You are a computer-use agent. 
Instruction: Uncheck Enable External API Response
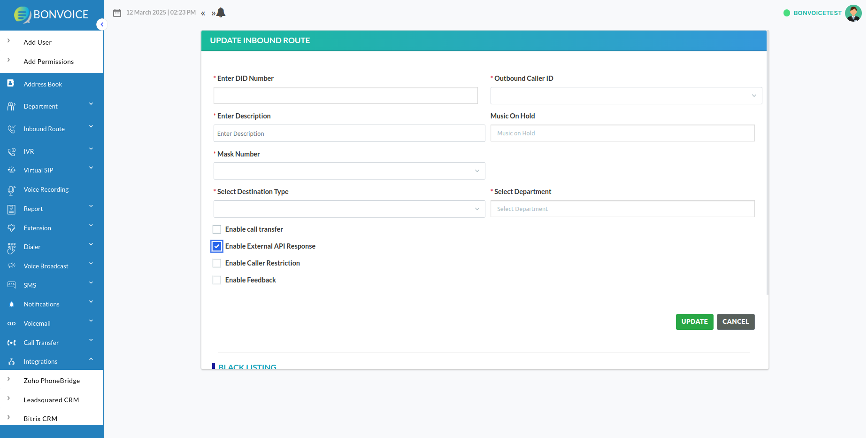[x=217, y=246]
